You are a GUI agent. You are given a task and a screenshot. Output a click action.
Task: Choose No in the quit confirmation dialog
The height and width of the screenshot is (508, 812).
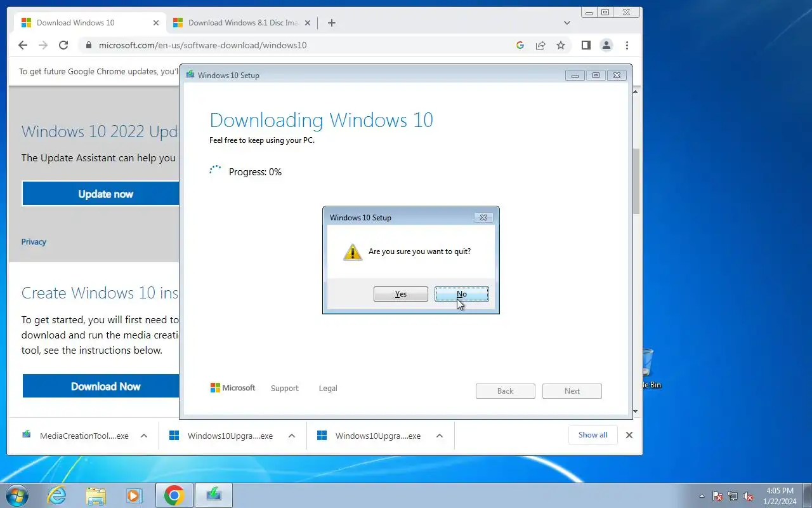(x=461, y=294)
